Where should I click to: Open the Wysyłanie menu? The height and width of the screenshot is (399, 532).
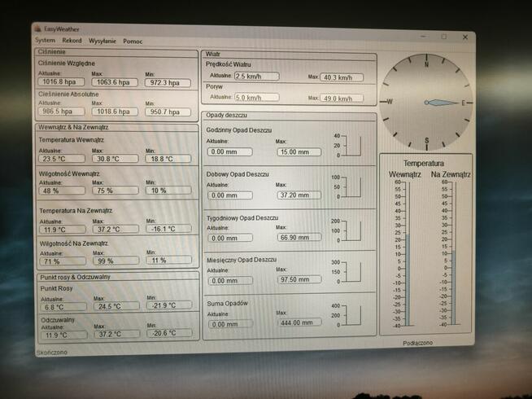pyautogui.click(x=102, y=41)
